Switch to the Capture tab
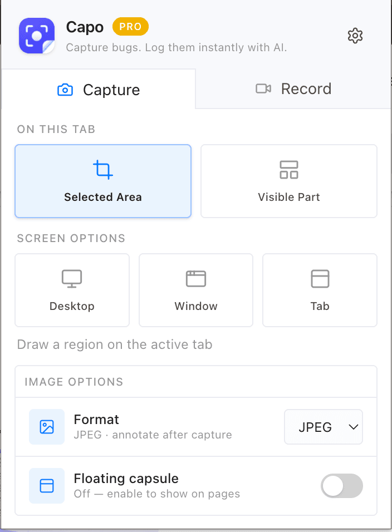Screen dimensions: 392x532 99,90
